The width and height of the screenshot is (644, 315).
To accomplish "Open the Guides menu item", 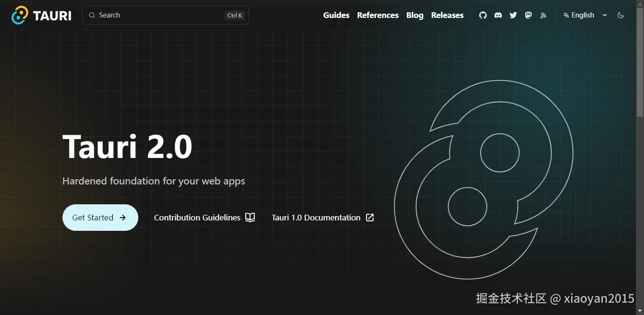I will point(336,15).
